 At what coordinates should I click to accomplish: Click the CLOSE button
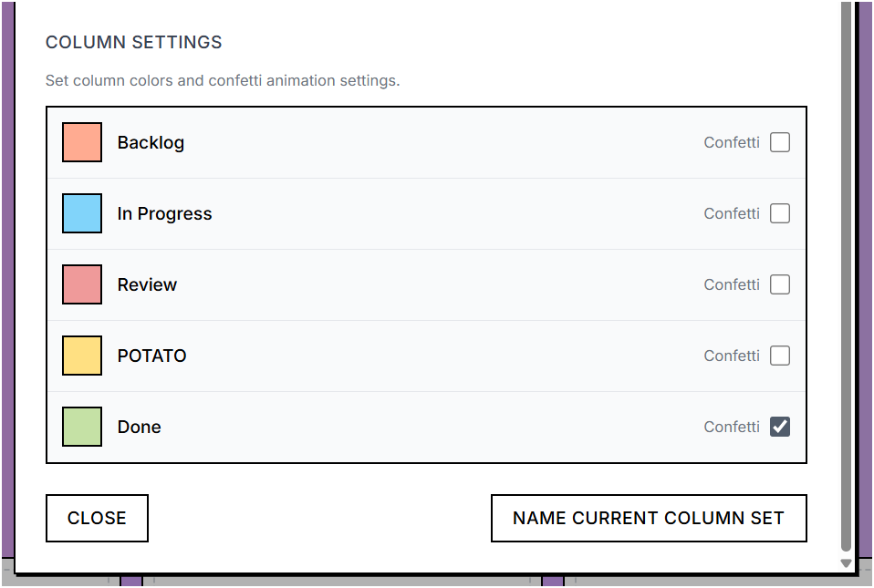97,518
